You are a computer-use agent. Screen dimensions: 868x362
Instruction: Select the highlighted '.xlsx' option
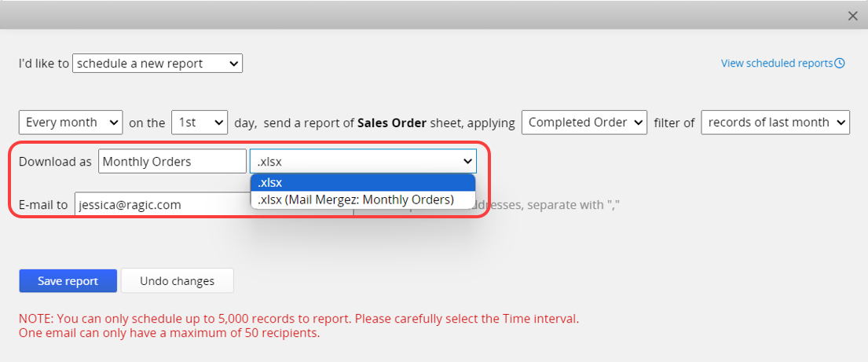pos(363,183)
